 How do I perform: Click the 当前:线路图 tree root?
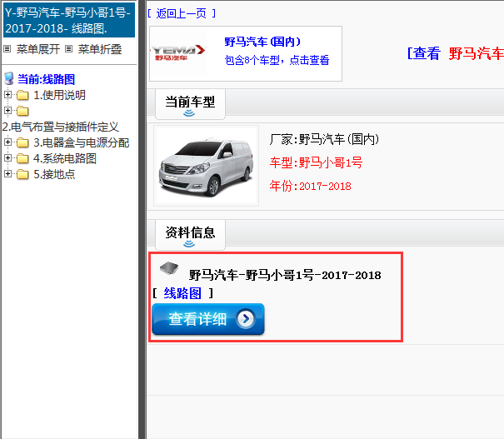(x=47, y=79)
